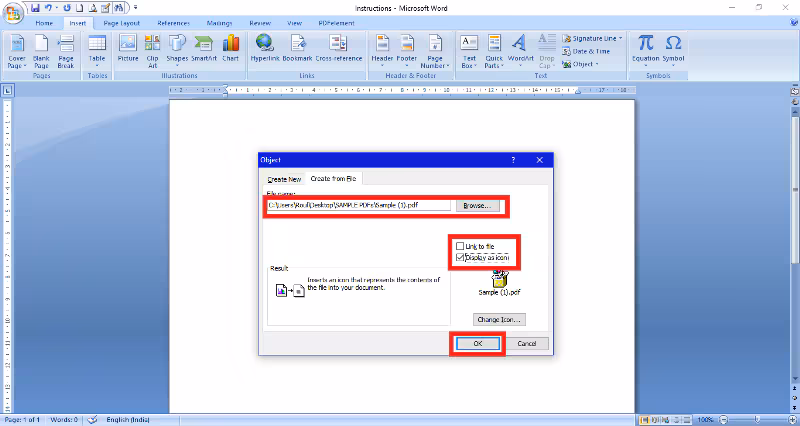Screen dimensions: 800x426
Task: Click the 100% zoom level indicator
Action: click(706, 420)
